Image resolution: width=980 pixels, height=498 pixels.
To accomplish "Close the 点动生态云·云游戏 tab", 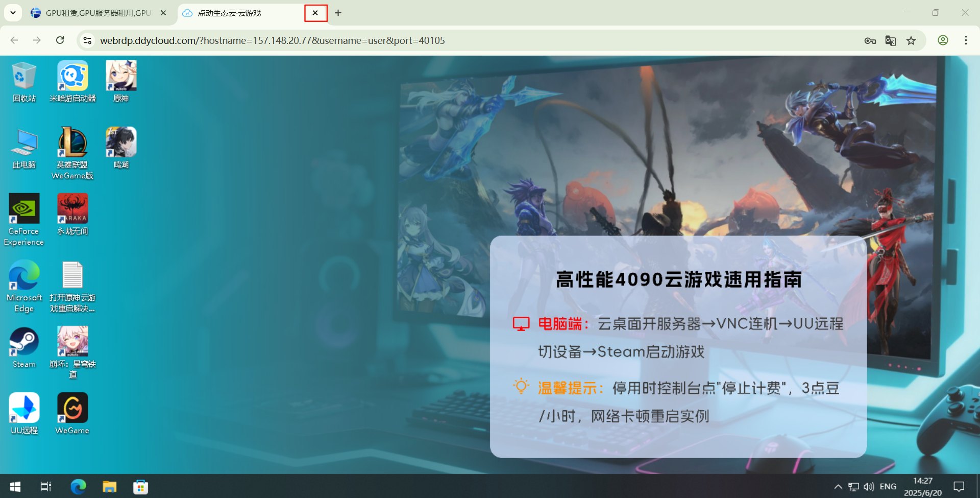I will coord(315,13).
